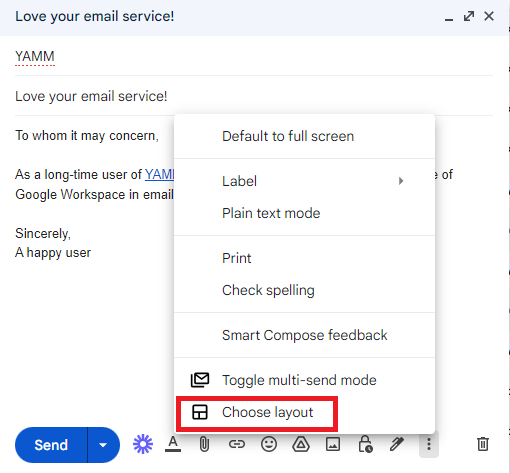Click the Choose layout menu item

click(304, 412)
